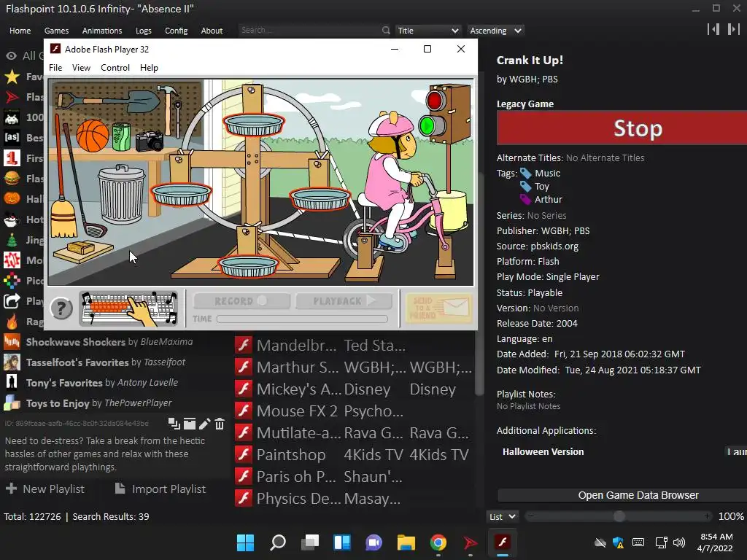
Task: Toggle the Record button in game
Action: (241, 301)
